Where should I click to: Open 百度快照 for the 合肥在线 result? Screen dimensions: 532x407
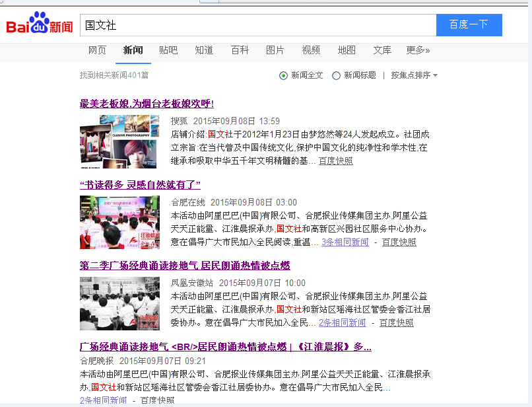(x=399, y=242)
